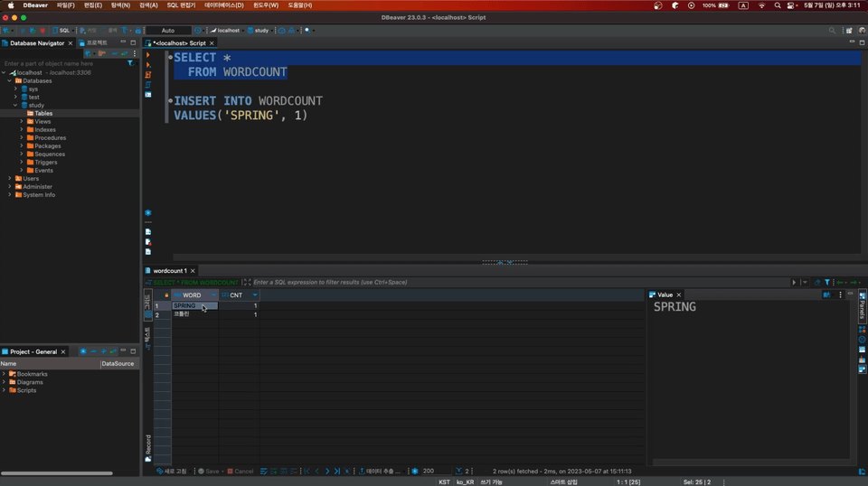Click the Cancel button in the results toolbar
Image resolution: width=868 pixels, height=486 pixels.
[240, 471]
